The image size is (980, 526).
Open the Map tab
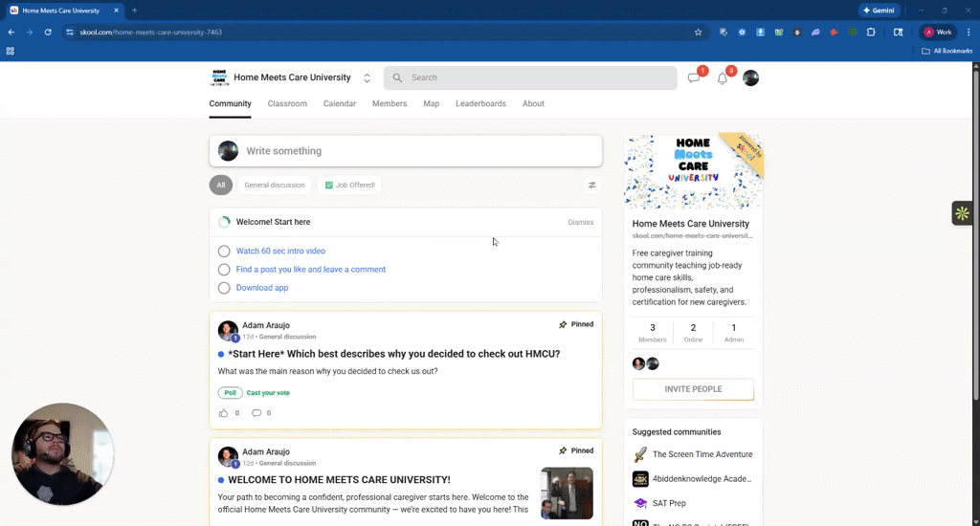(x=432, y=103)
